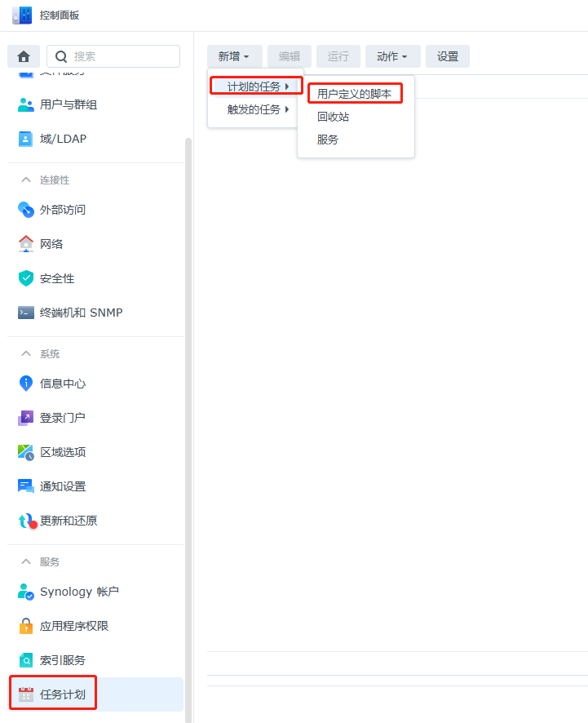Screen dimensions: 588x723
Task: Select 安全性 label in sidebar
Action: coord(57,278)
